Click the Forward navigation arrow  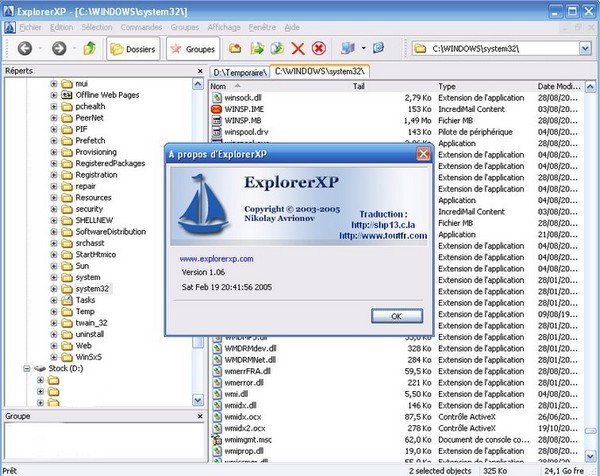59,49
